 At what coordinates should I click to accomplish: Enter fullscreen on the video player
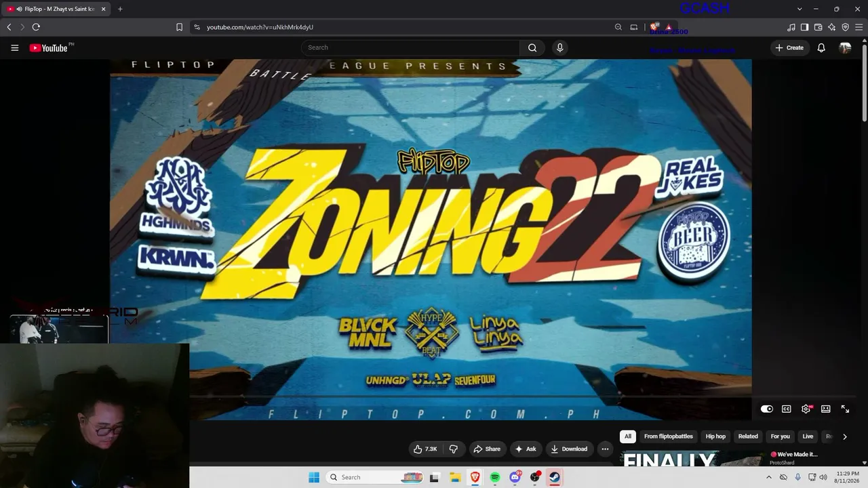(845, 409)
